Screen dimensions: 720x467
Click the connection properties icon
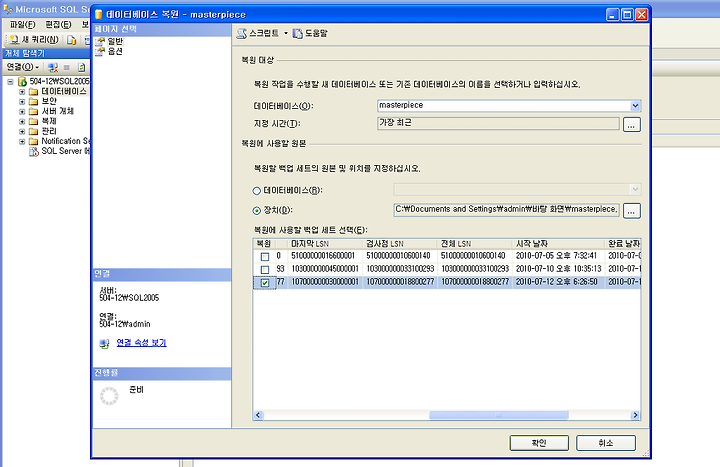tap(105, 343)
